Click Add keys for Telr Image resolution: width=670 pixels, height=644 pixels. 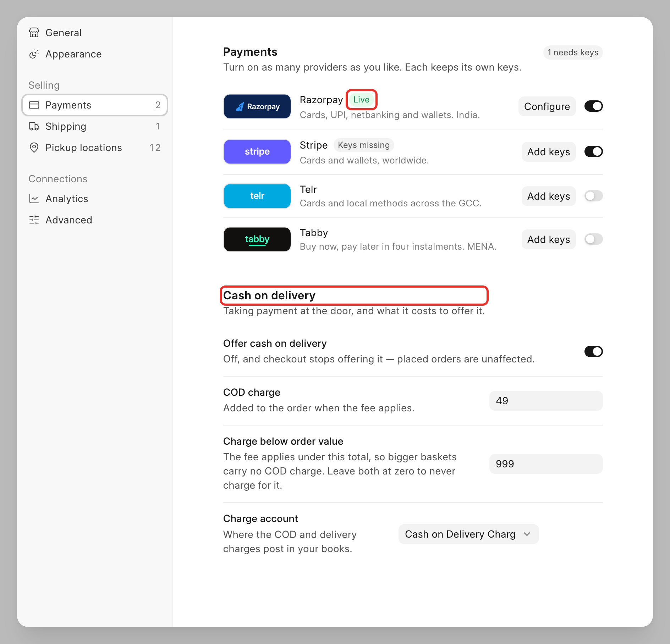[549, 196]
